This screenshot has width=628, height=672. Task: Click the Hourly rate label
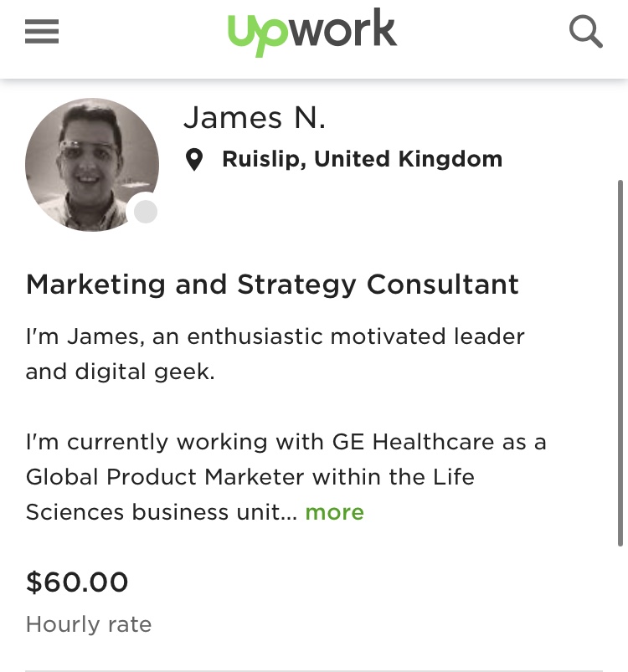[89, 624]
